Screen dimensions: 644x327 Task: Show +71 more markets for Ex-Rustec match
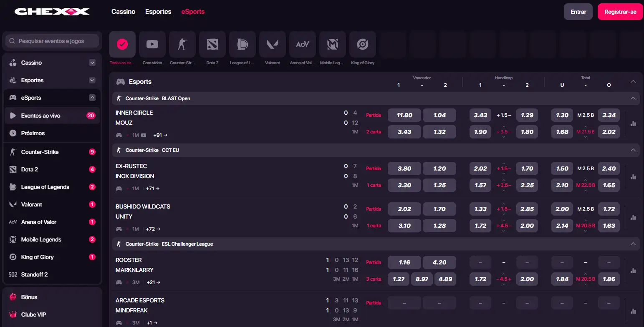(153, 189)
